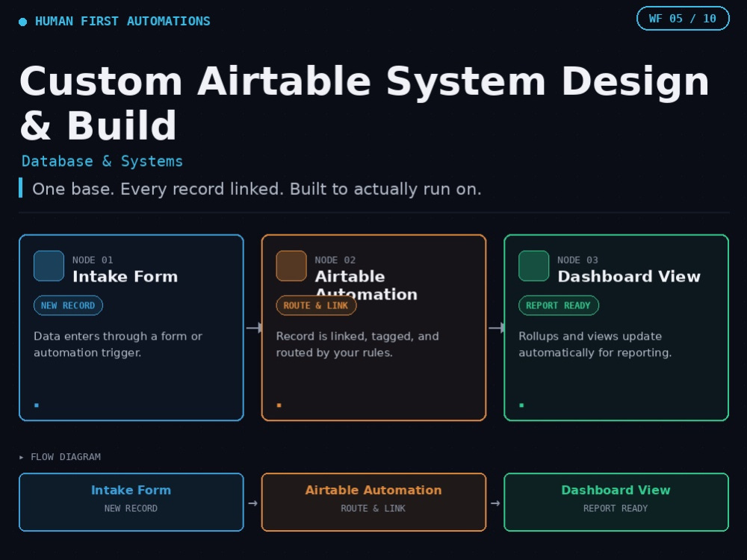Select the Dashboard View flow diagram box
Image resolution: width=747 pixels, height=560 pixels.
tap(616, 502)
